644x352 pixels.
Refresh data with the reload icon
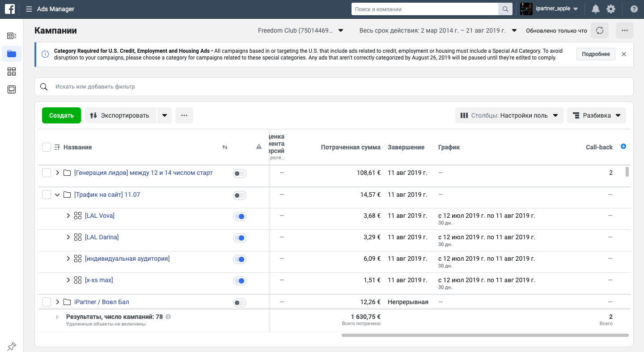[600, 30]
